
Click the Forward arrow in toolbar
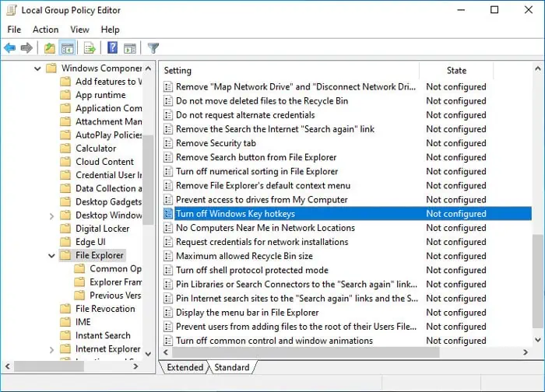coord(26,48)
